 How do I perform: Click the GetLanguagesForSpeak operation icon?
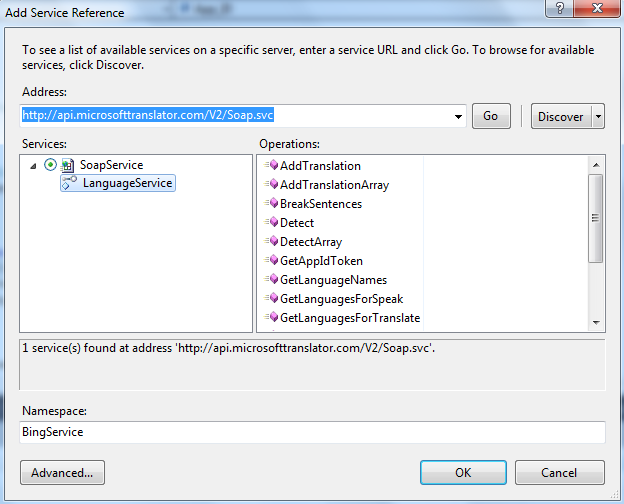click(x=271, y=299)
